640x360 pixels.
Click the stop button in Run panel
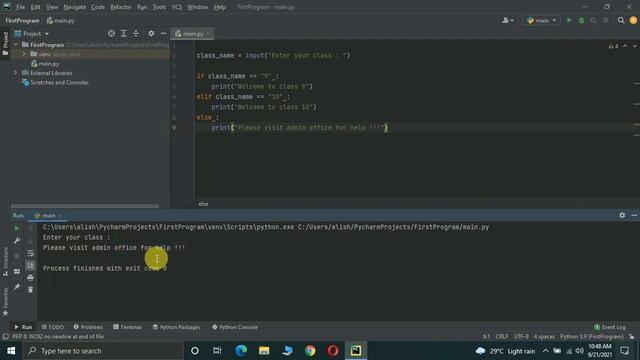(17, 256)
